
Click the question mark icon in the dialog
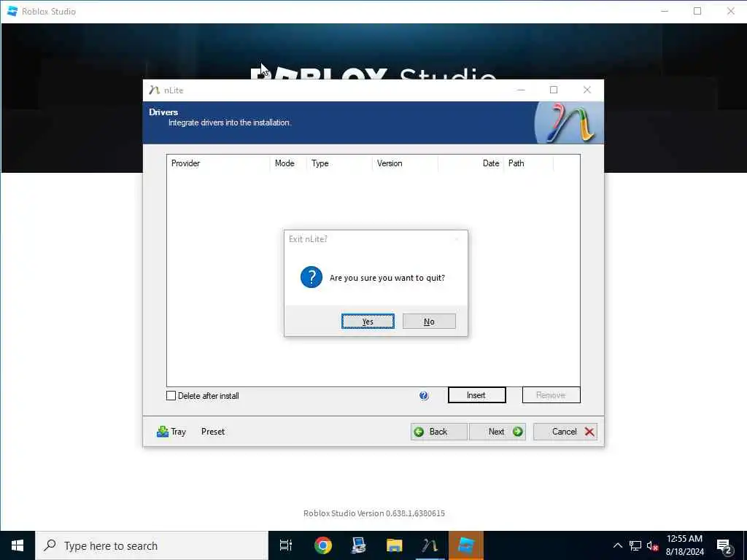coord(311,277)
